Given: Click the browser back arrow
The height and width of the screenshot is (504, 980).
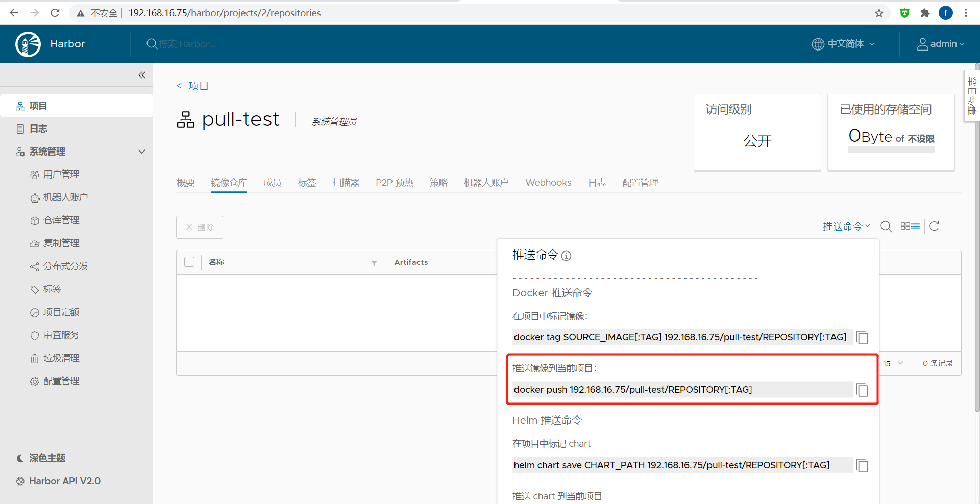Looking at the screenshot, I should tap(14, 13).
